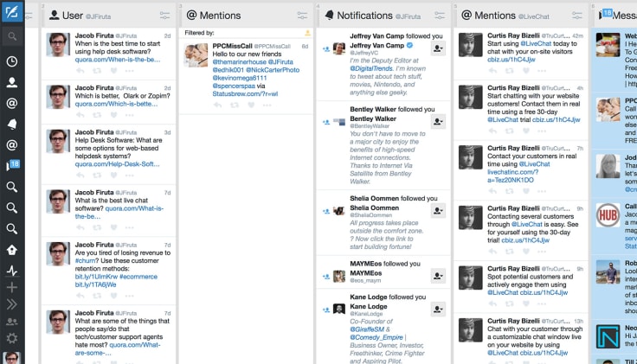Open the Activity pulse icon in sidebar
637x364 pixels.
click(x=12, y=271)
